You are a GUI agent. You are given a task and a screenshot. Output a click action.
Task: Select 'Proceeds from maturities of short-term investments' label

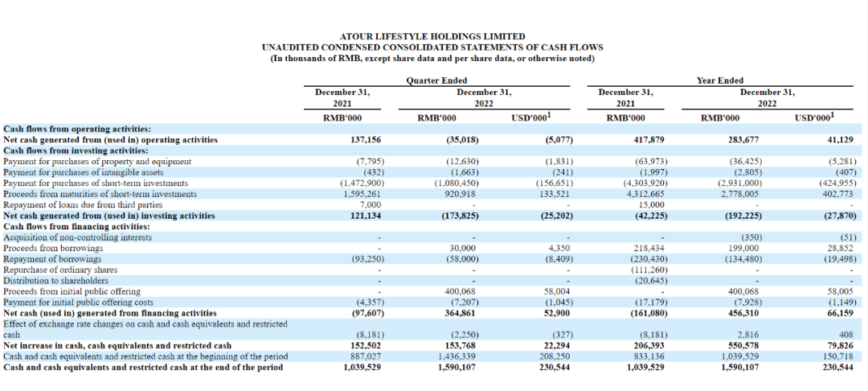click(x=100, y=194)
